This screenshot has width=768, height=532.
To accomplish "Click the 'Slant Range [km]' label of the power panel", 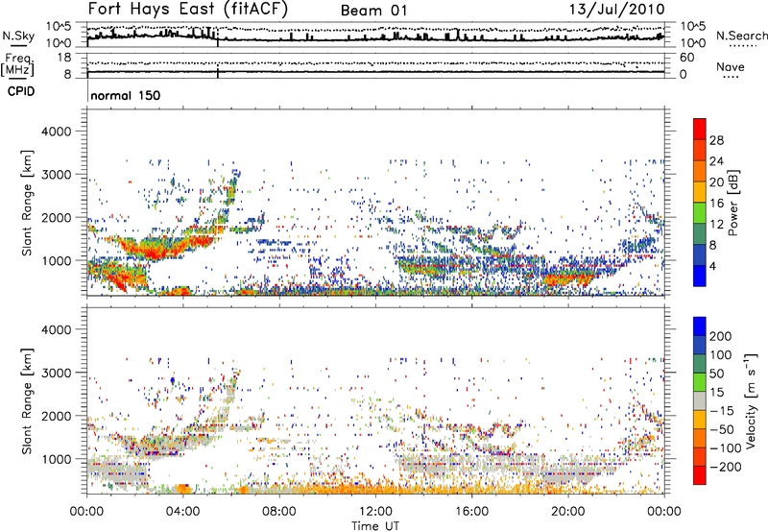I will (x=27, y=203).
